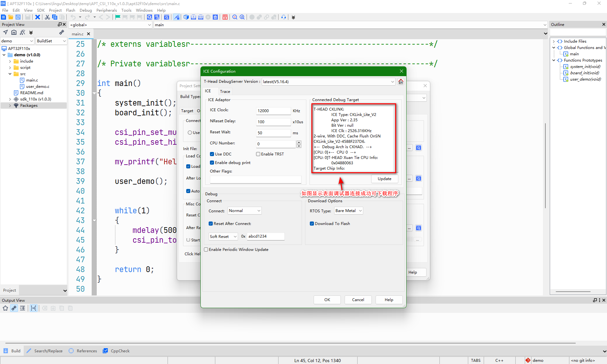Click the start debug 'd' magnifier icon
This screenshot has height=364, width=607.
coord(242,17)
